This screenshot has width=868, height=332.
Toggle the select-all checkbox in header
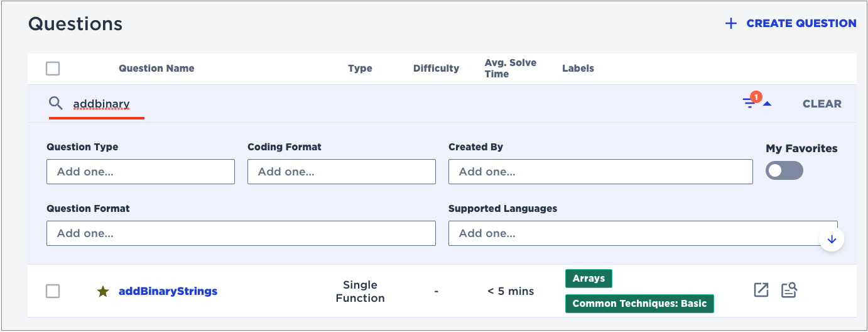point(53,69)
